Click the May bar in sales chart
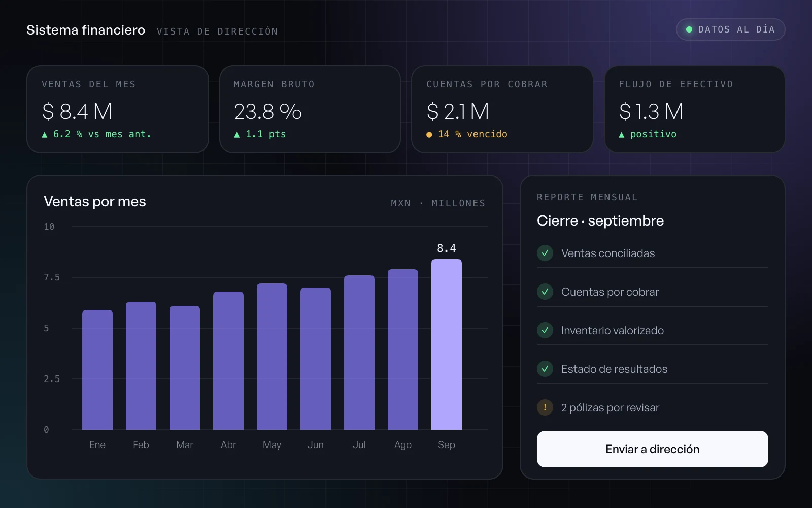This screenshot has height=508, width=812. [x=272, y=357]
